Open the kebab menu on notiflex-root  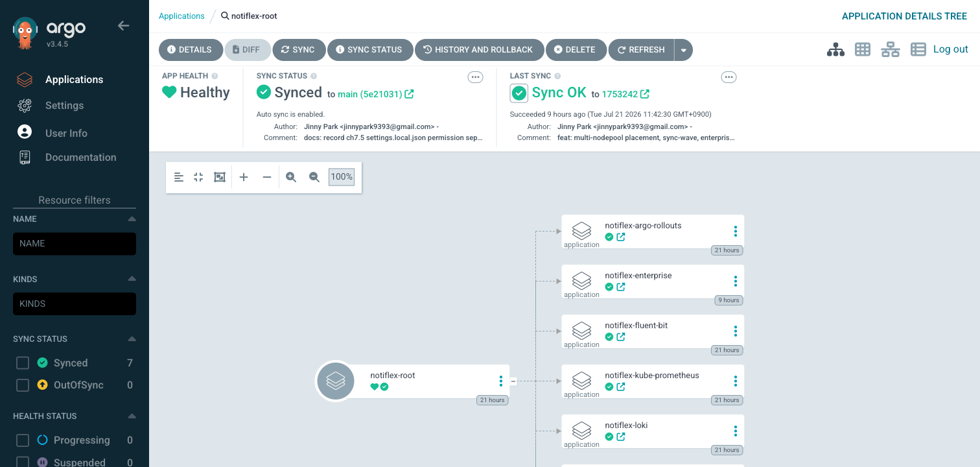[501, 381]
